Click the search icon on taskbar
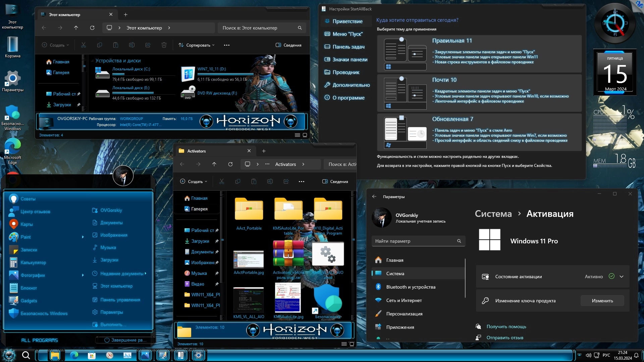The image size is (644, 362). 26,355
